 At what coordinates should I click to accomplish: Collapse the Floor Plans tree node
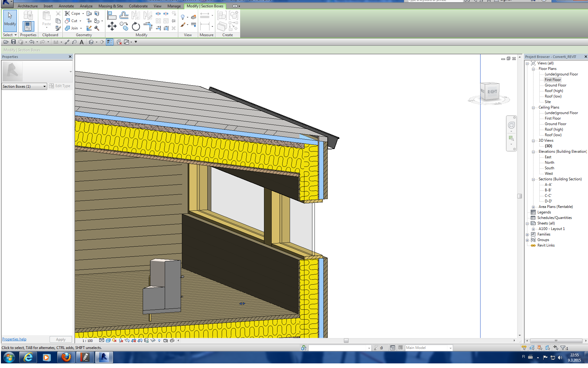click(x=533, y=69)
